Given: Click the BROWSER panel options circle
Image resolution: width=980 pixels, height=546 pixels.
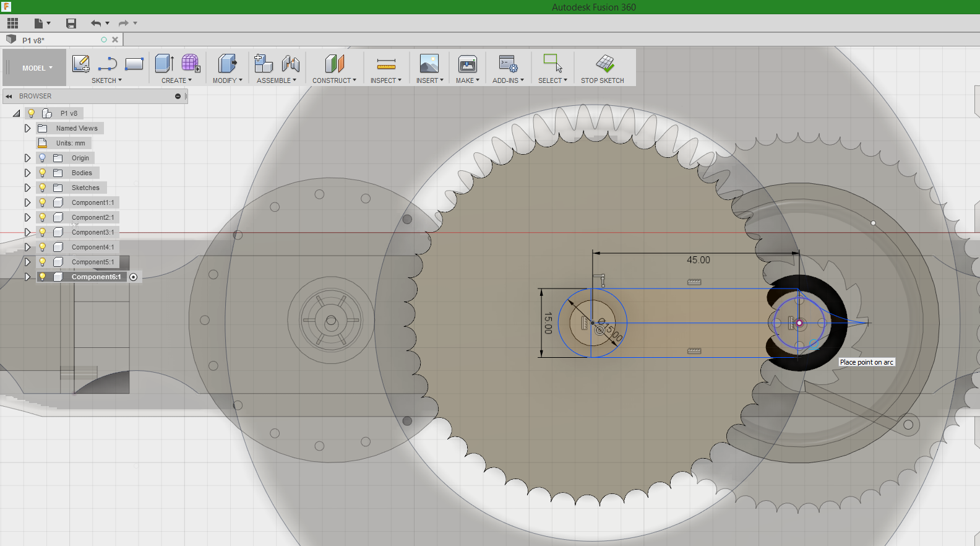Looking at the screenshot, I should point(178,96).
